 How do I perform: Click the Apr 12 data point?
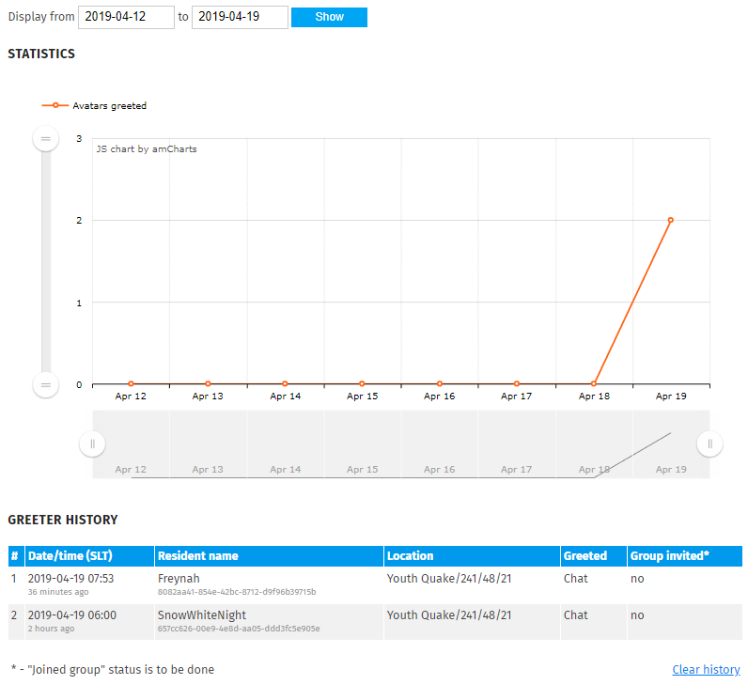131,384
